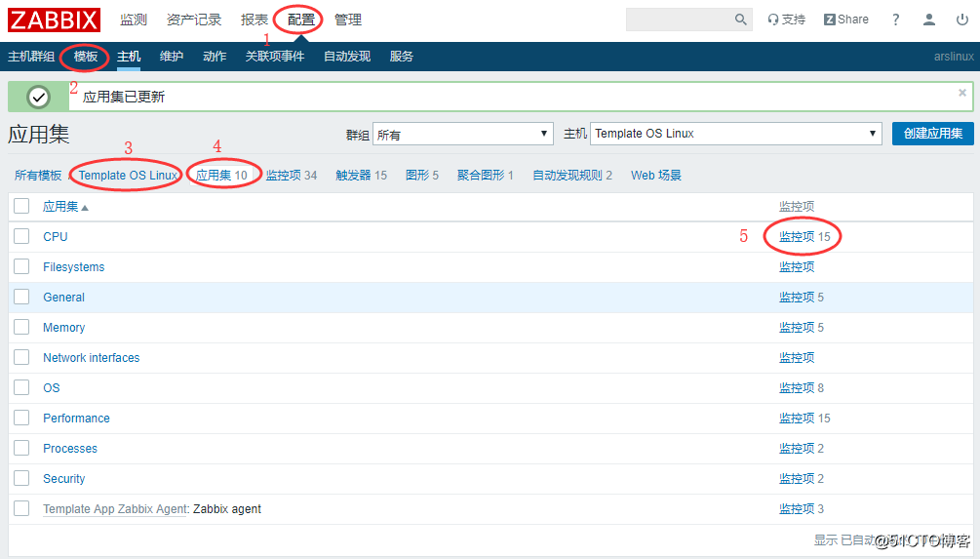Go to 服务 submenu
980x559 pixels.
[401, 57]
